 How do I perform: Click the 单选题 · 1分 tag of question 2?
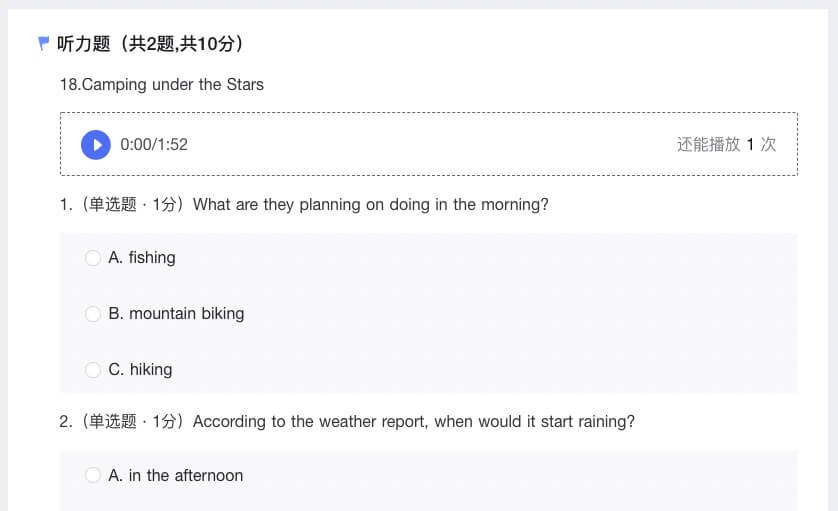[133, 422]
